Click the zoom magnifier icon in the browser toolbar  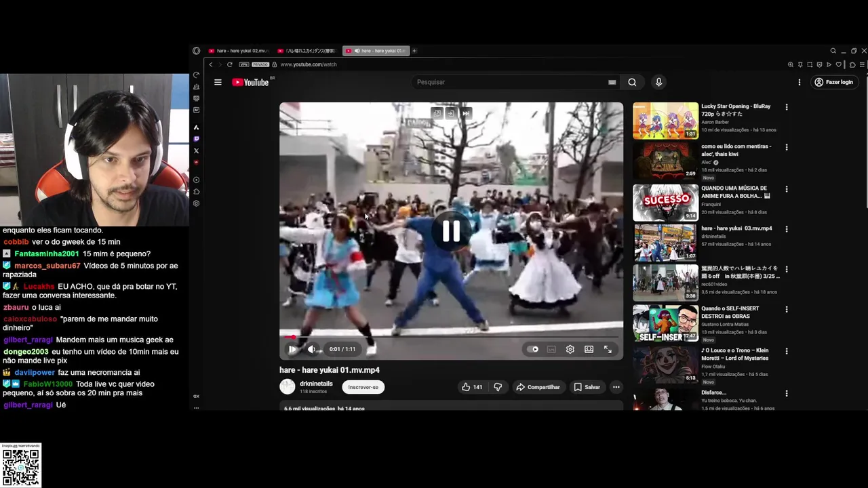pyautogui.click(x=791, y=64)
